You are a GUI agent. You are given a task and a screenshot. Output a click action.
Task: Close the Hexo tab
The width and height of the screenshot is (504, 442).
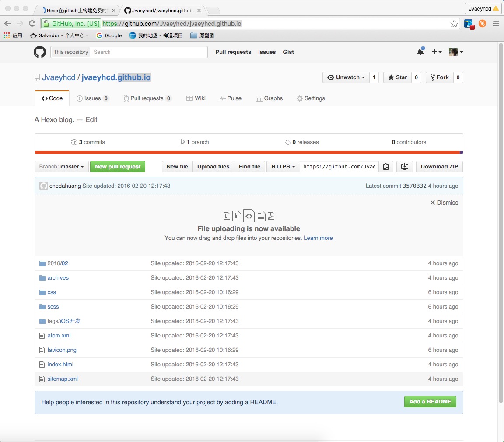pyautogui.click(x=113, y=11)
